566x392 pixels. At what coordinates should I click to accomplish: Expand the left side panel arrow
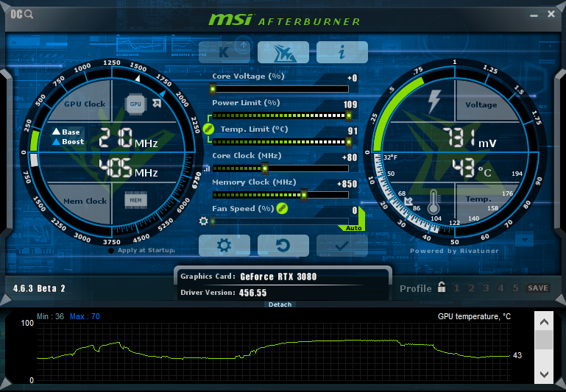5,152
